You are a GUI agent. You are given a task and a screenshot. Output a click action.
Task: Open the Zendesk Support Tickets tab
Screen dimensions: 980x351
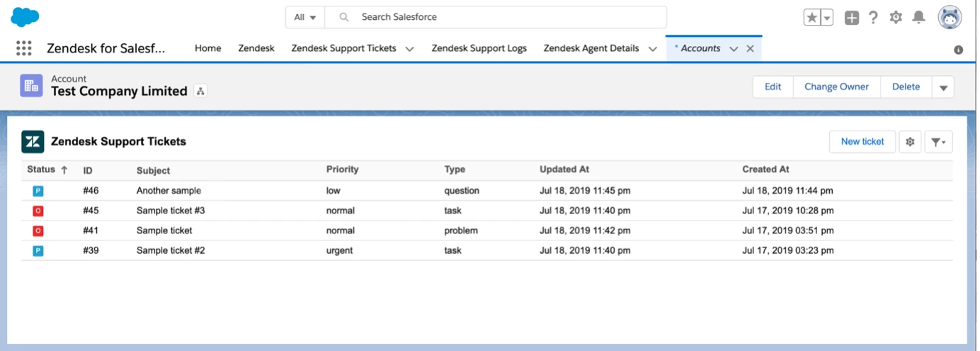click(343, 48)
